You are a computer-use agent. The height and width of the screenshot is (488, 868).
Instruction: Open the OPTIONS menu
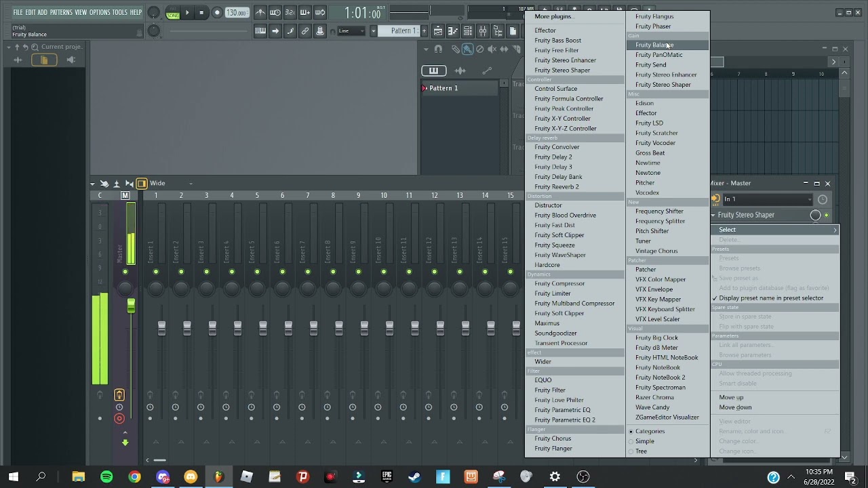100,12
